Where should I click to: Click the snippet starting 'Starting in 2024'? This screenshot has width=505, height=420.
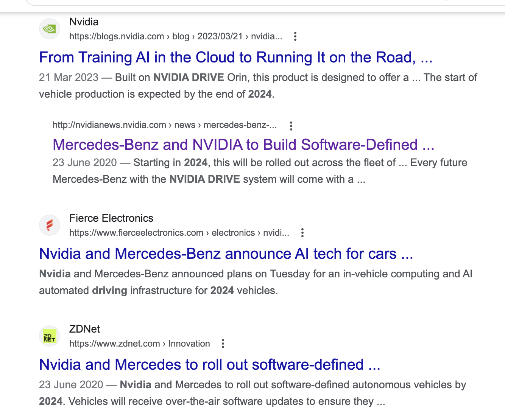260,171
